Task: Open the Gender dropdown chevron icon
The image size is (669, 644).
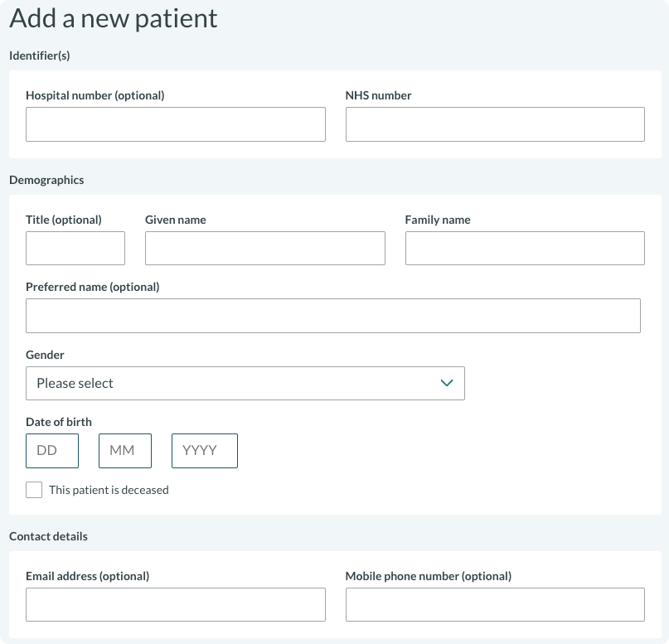Action: click(446, 383)
